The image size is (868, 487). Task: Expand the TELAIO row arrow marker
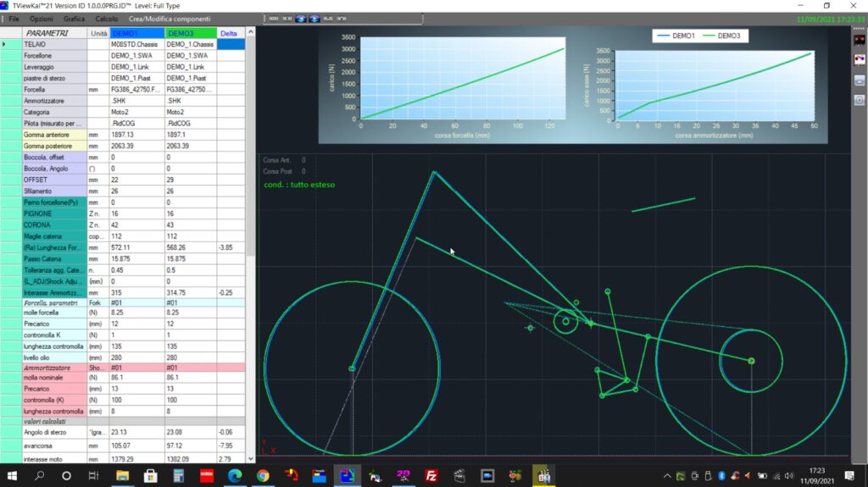5,44
